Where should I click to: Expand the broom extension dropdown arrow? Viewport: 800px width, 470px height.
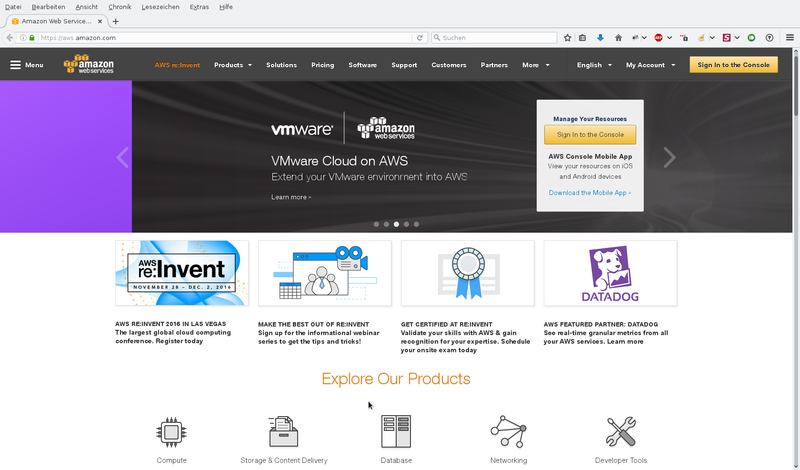(712, 38)
